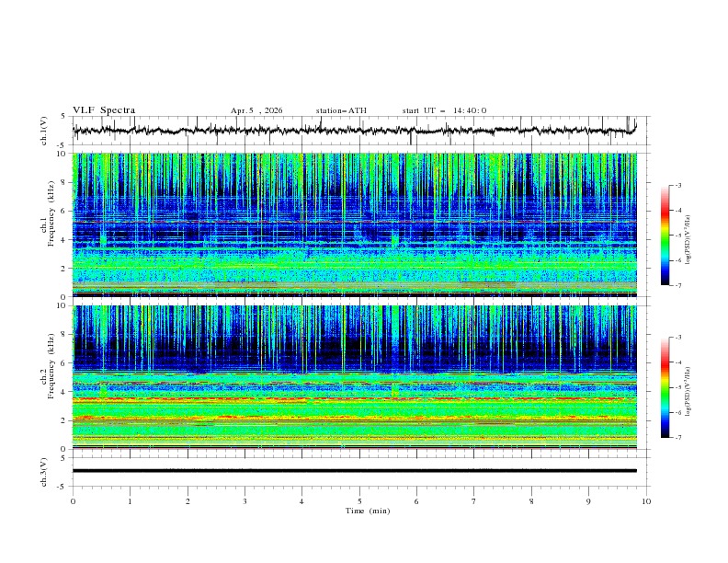Image resolution: width=728 pixels, height=563 pixels.
Task: Click the "Time (min)" axis label
Action: pyautogui.click(x=368, y=511)
